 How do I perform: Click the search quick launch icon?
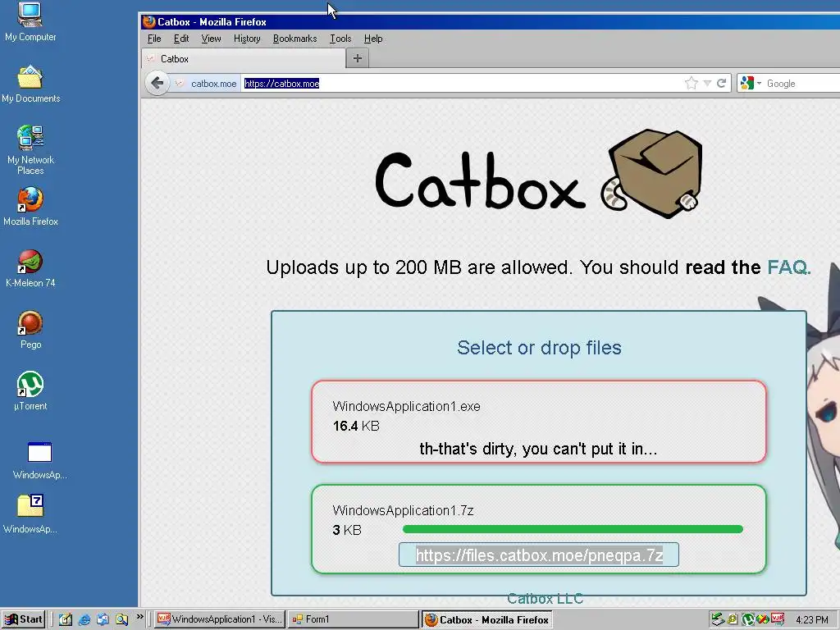click(121, 619)
